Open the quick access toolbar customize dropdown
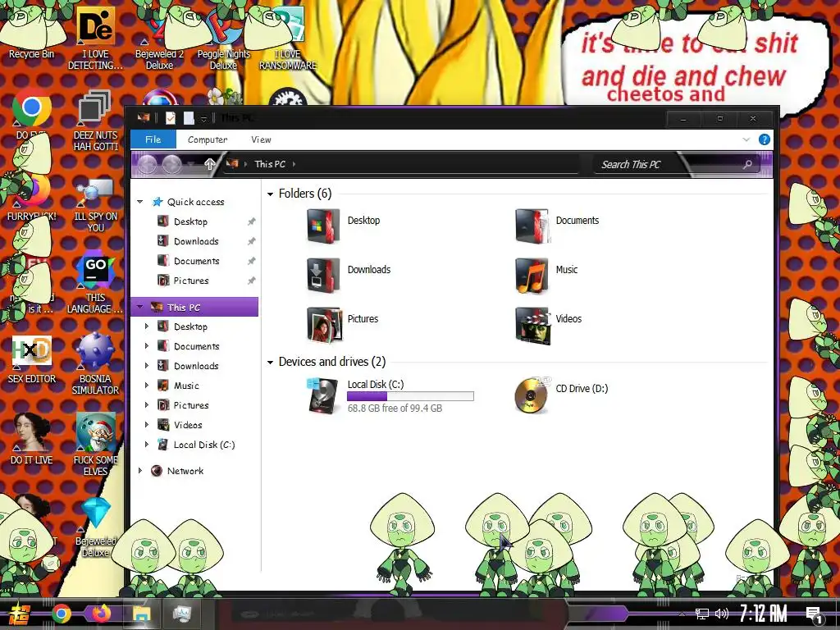Viewport: 840px width, 630px height. 203,118
